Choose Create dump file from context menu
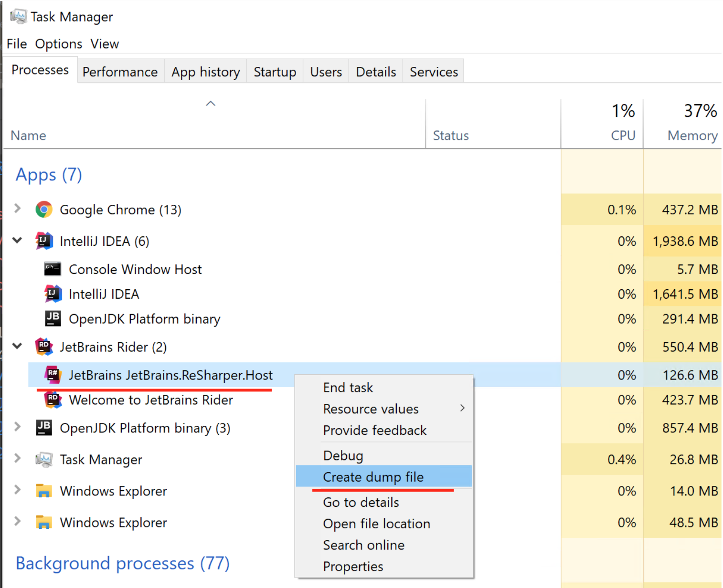 point(373,477)
